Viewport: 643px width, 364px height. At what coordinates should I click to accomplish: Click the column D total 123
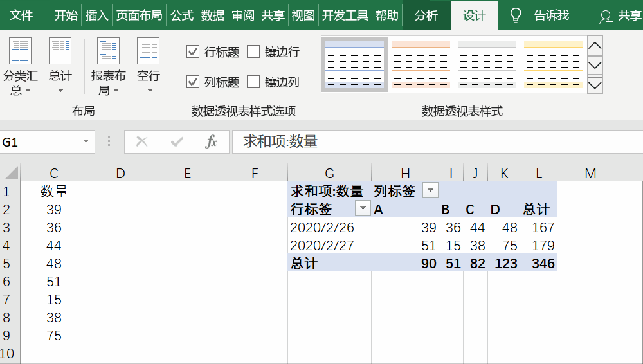pos(504,263)
